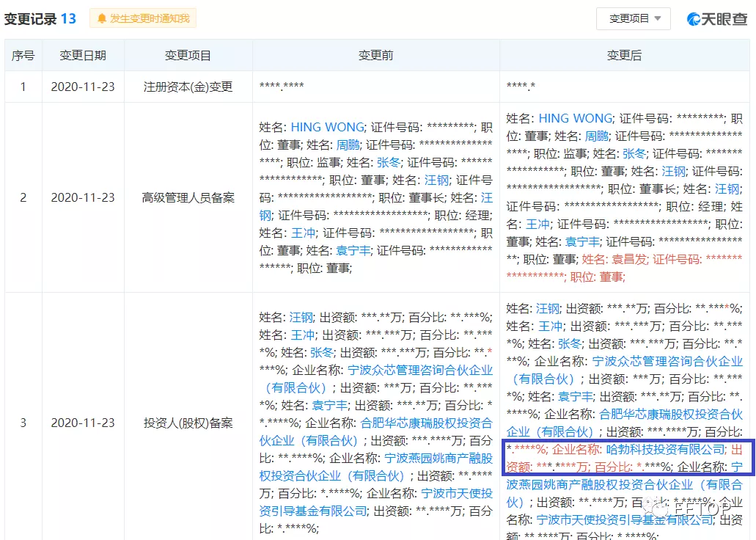Open the 变更项目 filter dropdown
The image size is (756, 540).
[633, 19]
